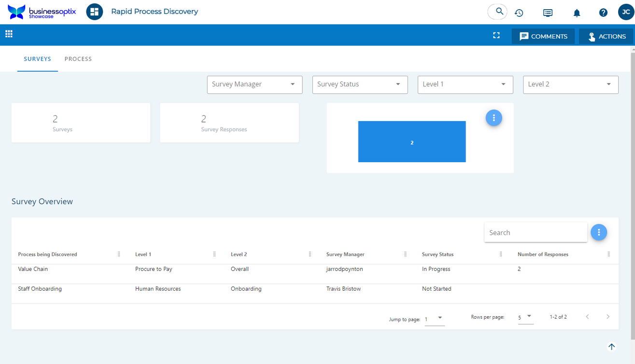Click the search magnifier icon in header
Image resolution: width=635 pixels, height=364 pixels.
(498, 12)
